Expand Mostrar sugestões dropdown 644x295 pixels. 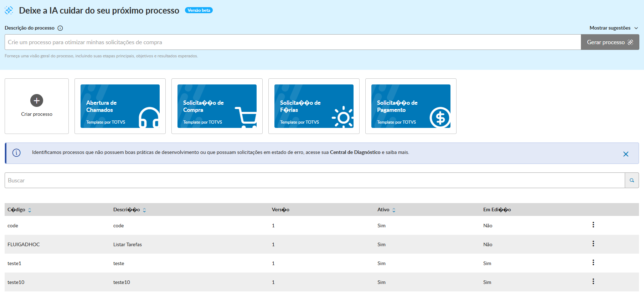pos(614,28)
